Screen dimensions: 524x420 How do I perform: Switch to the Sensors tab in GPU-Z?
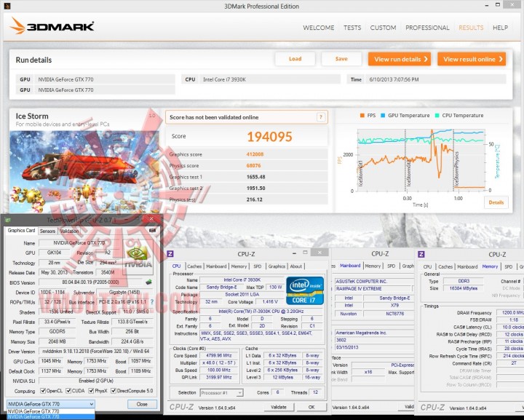click(47, 231)
